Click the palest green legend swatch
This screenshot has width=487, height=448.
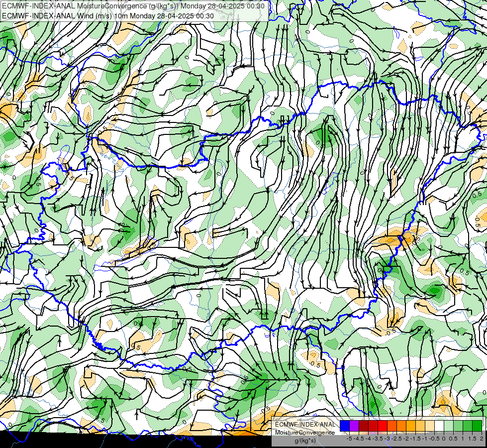[449, 426]
